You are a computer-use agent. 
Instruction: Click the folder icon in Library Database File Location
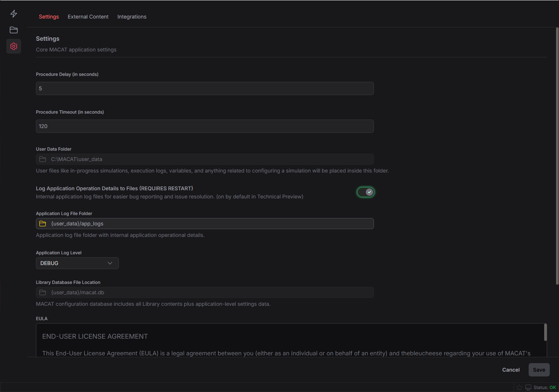coord(42,292)
